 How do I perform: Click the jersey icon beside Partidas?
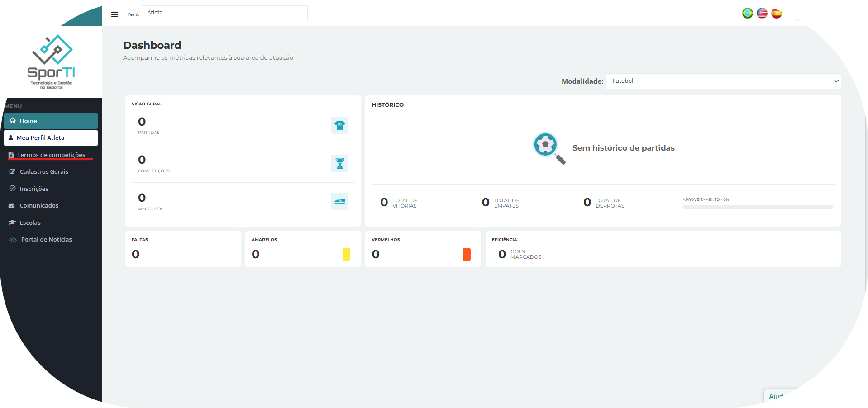click(339, 125)
